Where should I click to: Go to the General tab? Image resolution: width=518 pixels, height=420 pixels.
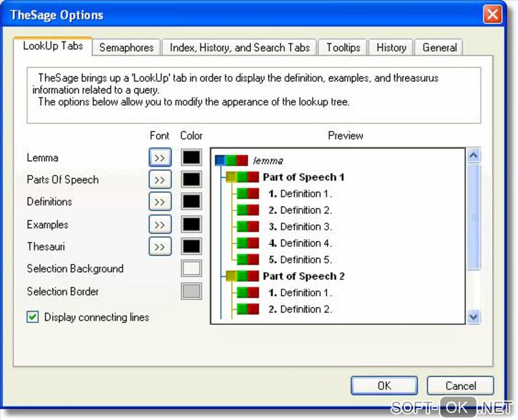click(439, 48)
